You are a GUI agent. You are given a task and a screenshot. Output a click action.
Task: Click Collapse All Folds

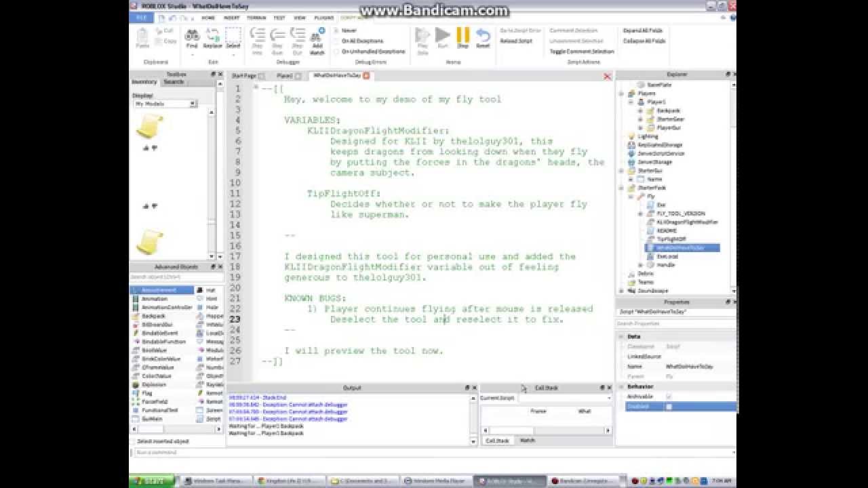tap(644, 41)
